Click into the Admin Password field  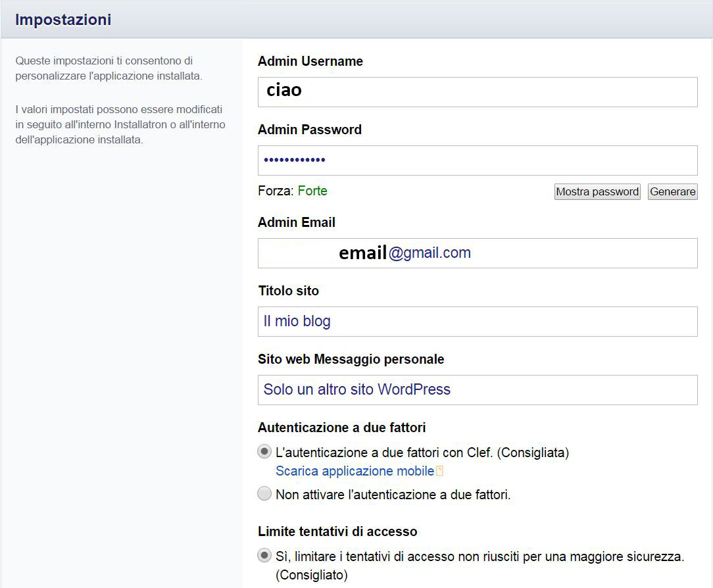[477, 160]
